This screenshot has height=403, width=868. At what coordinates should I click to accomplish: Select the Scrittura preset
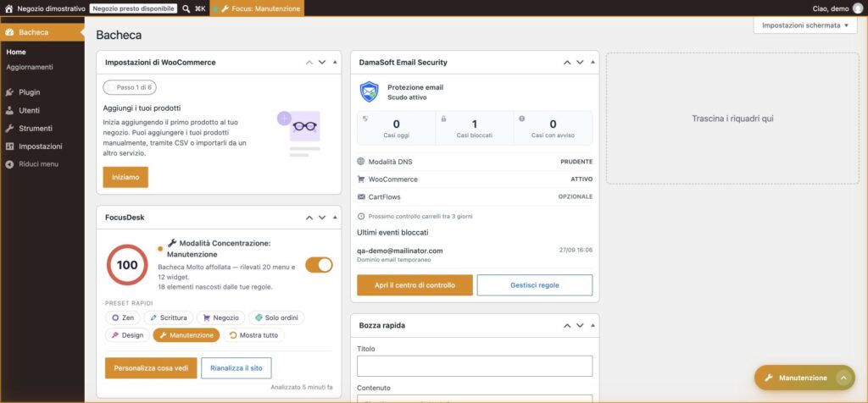pyautogui.click(x=169, y=317)
